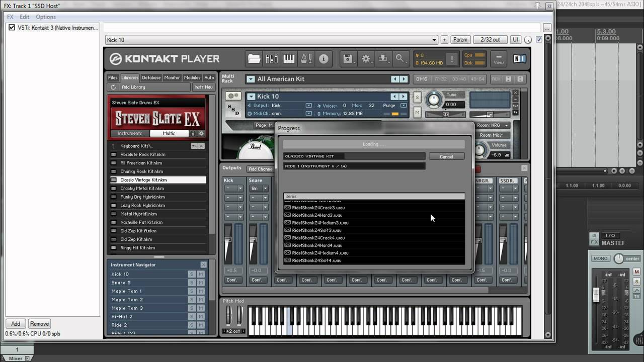This screenshot has width=644, height=362.
Task: Solo the Kick 10 instrument in rack header
Action: coord(417,98)
